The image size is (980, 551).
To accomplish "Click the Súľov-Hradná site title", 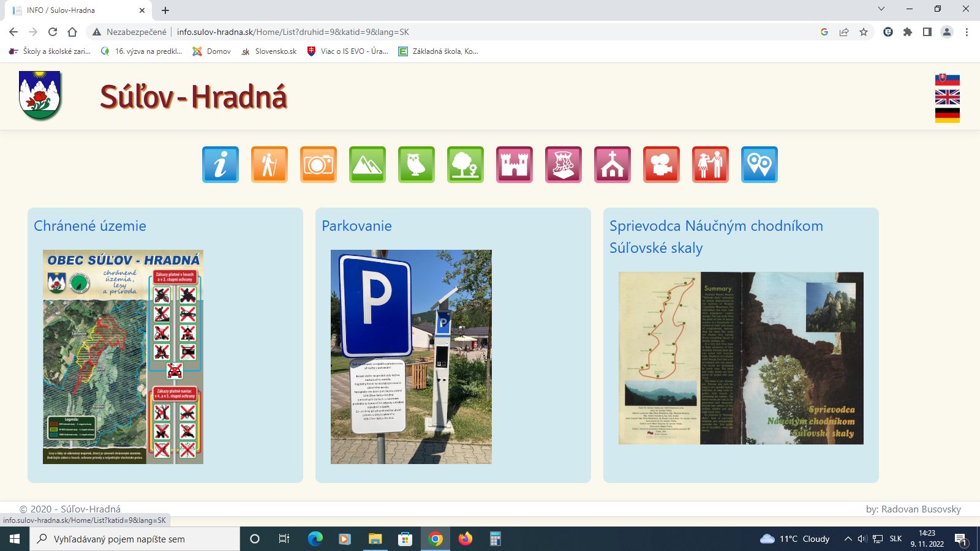I will [194, 97].
